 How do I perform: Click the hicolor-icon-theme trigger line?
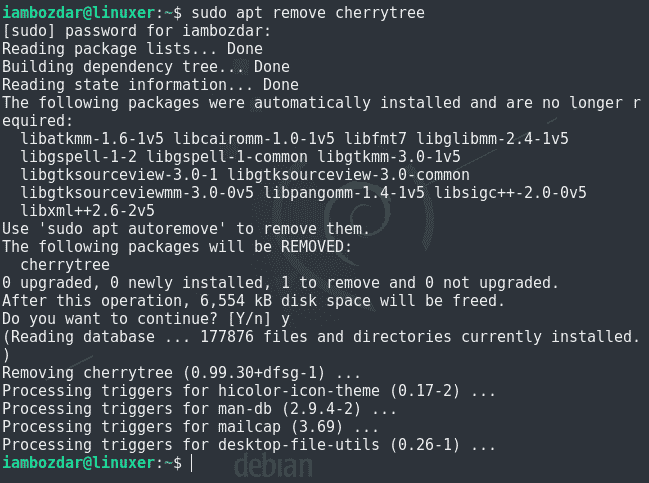point(249,391)
